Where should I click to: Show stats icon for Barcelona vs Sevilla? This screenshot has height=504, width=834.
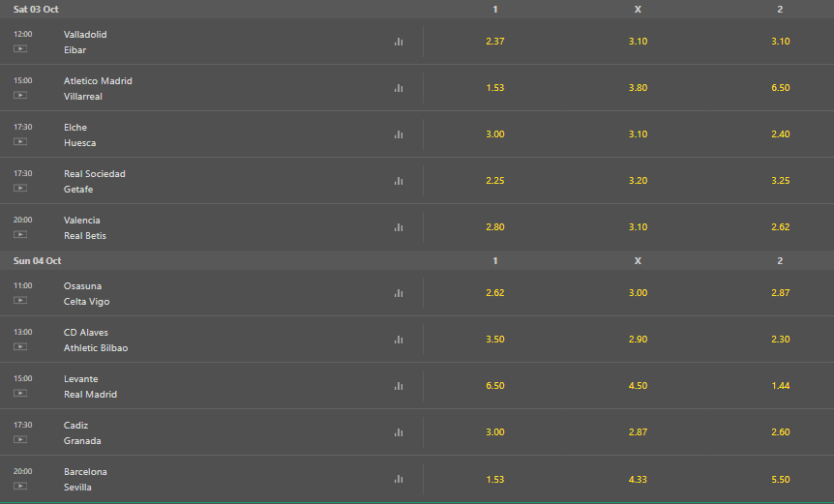(399, 479)
